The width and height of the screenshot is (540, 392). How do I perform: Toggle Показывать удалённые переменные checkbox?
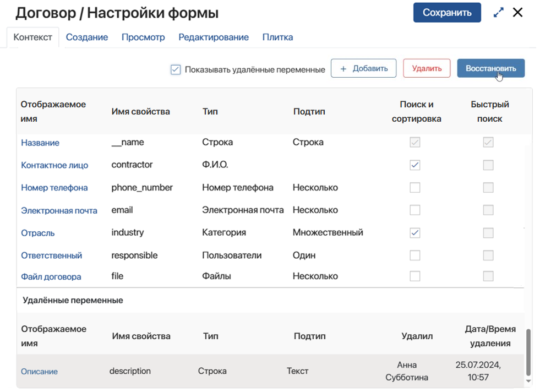176,69
